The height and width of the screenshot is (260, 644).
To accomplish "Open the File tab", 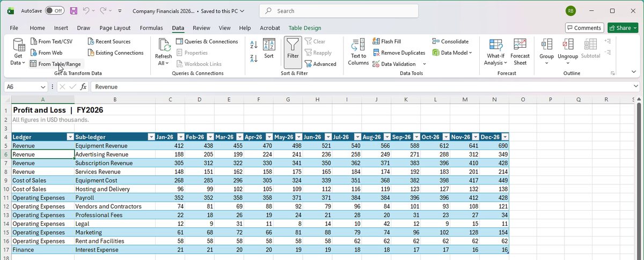I will 14,28.
